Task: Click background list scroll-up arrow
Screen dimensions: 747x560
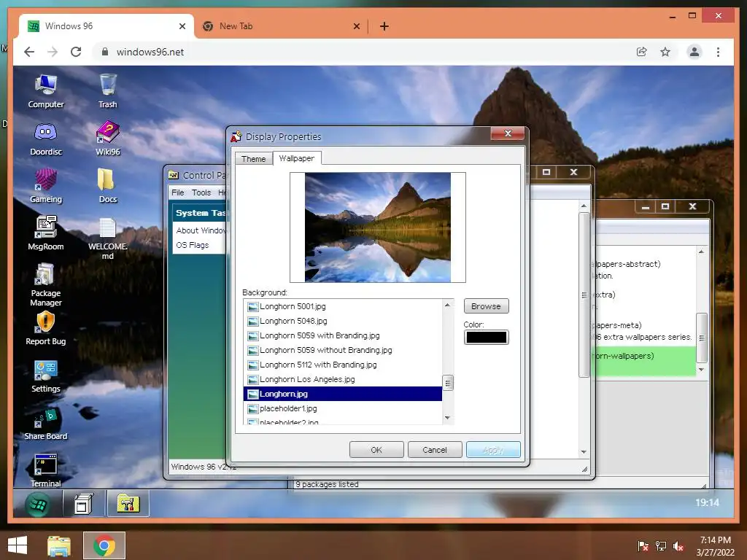Action: 447,305
